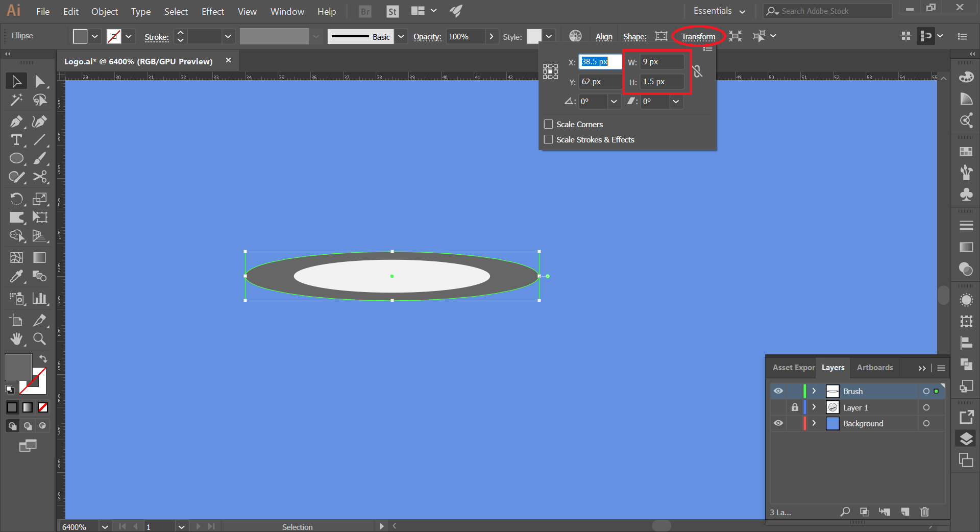Open the zoom level dropdown
This screenshot has width=980, height=532.
point(105,527)
